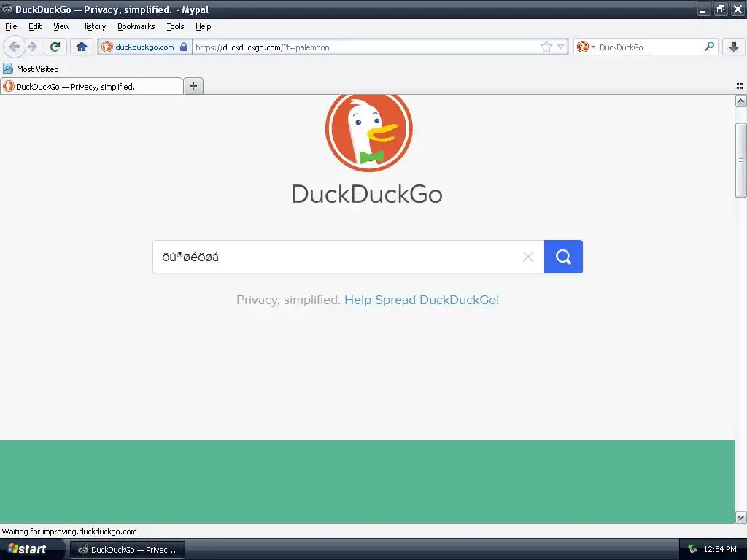Viewport: 747px width, 560px height.
Task: Bookmark this page with the star icon
Action: (546, 47)
